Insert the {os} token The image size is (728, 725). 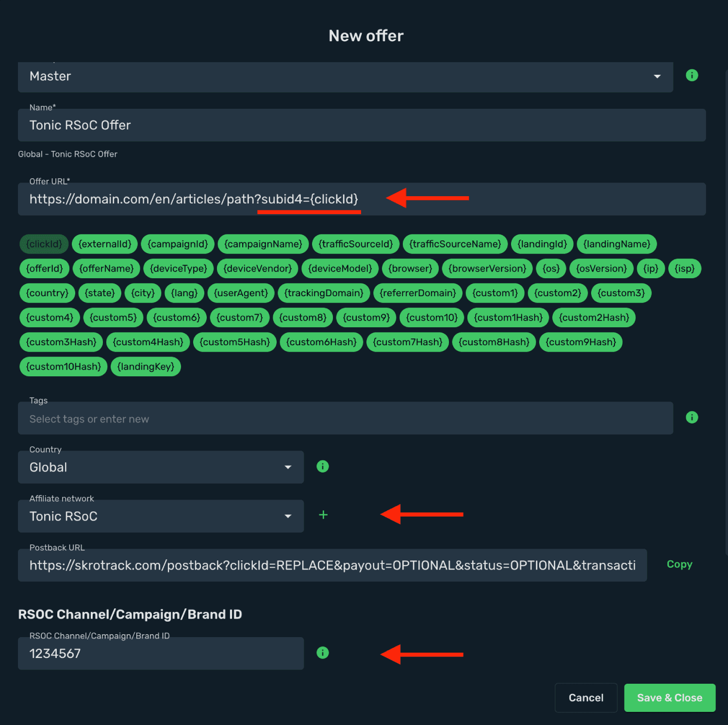(x=551, y=269)
